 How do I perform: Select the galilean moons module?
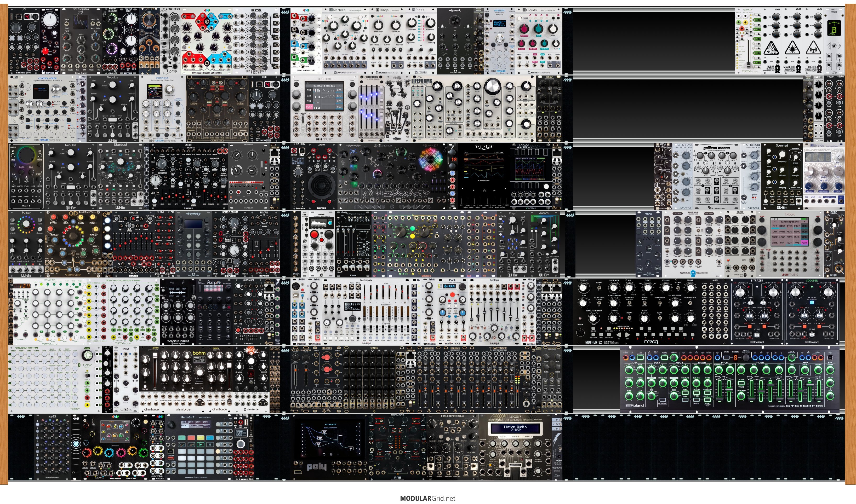[716, 176]
